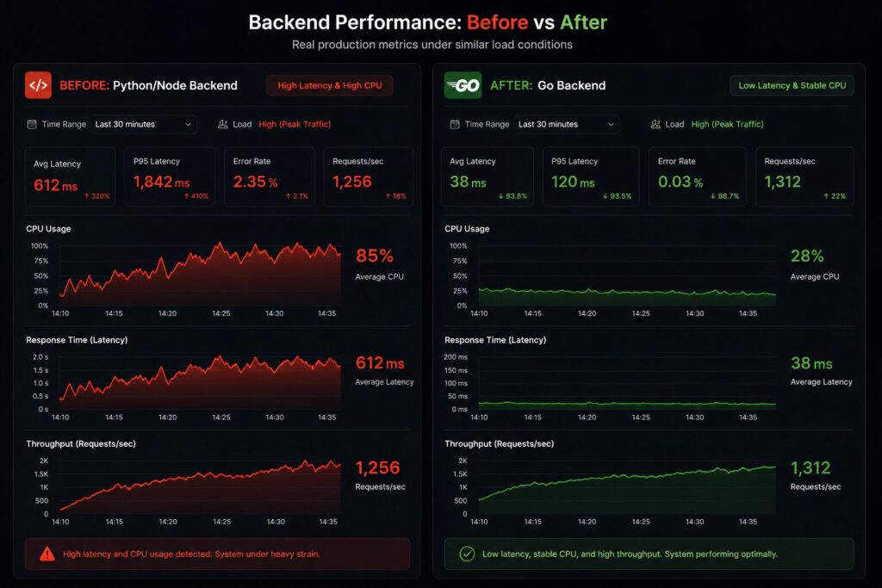Click the ↑ 18% change indicator

click(x=395, y=196)
